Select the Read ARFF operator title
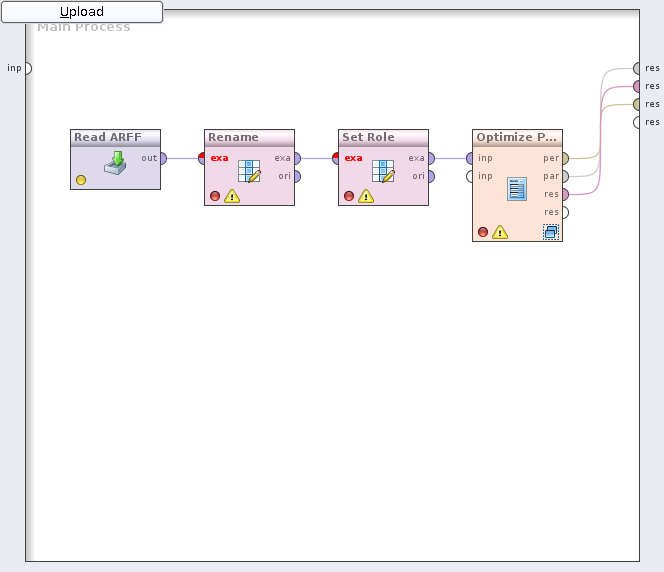Image resolution: width=664 pixels, height=572 pixels. point(108,137)
